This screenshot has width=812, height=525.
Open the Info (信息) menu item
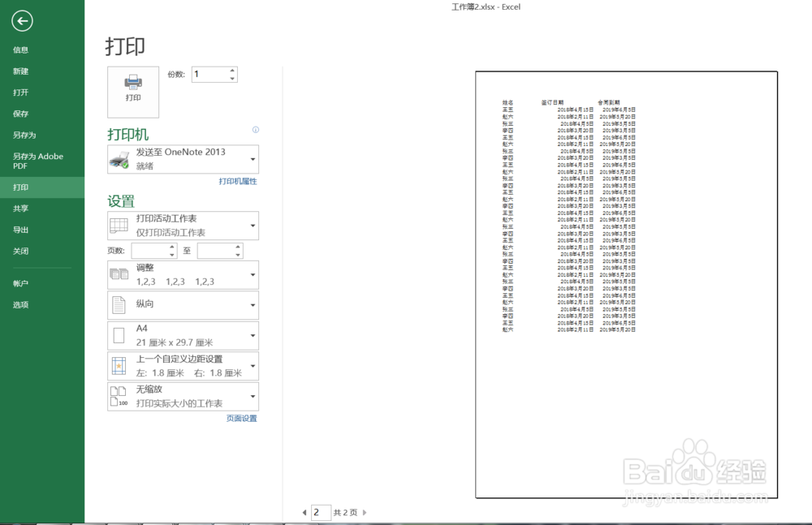tap(42, 49)
